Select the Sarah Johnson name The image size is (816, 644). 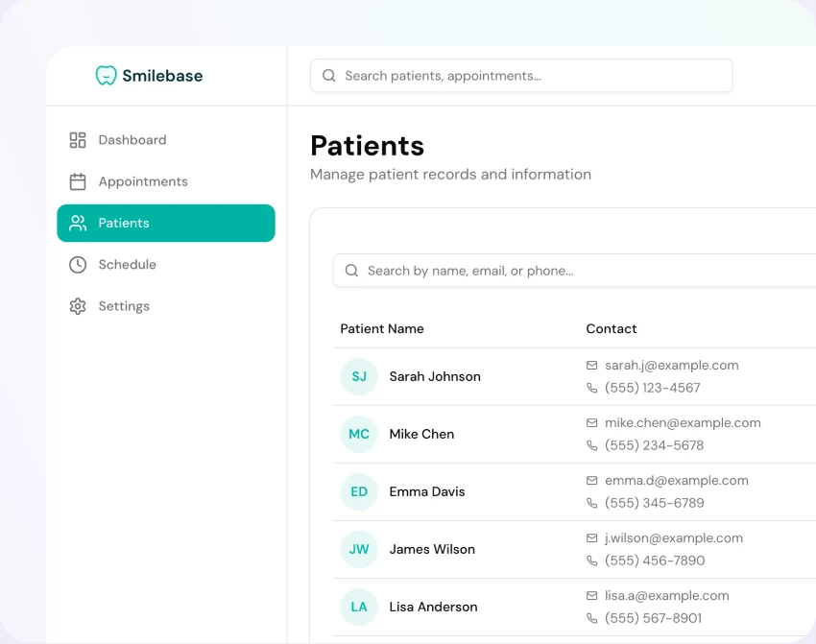(x=435, y=376)
